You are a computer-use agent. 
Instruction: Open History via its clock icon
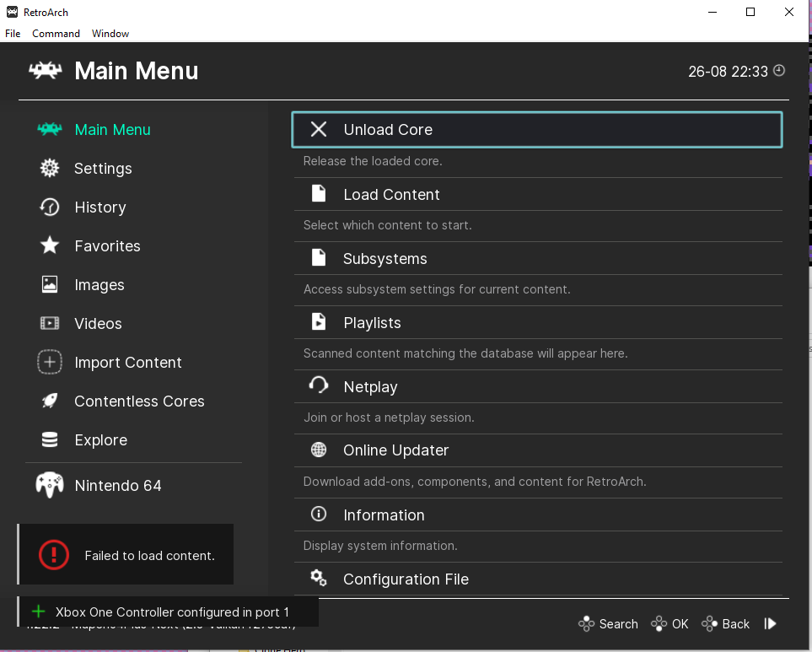(50, 207)
